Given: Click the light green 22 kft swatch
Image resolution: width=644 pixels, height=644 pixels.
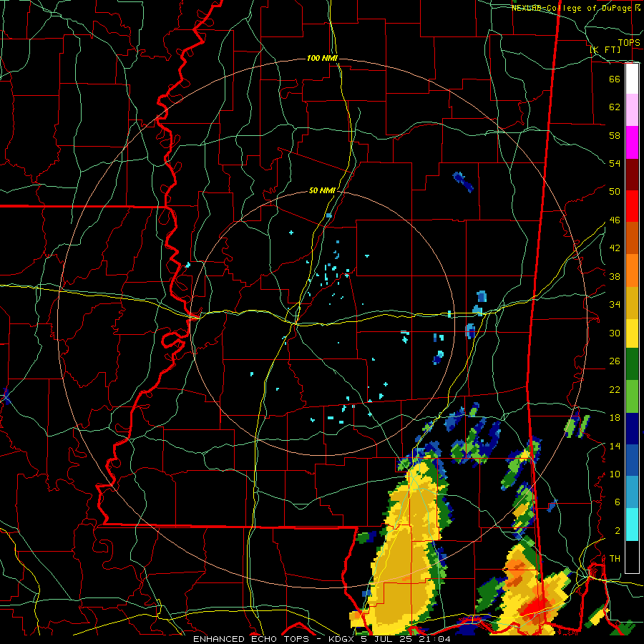Looking at the screenshot, I should point(632,396).
